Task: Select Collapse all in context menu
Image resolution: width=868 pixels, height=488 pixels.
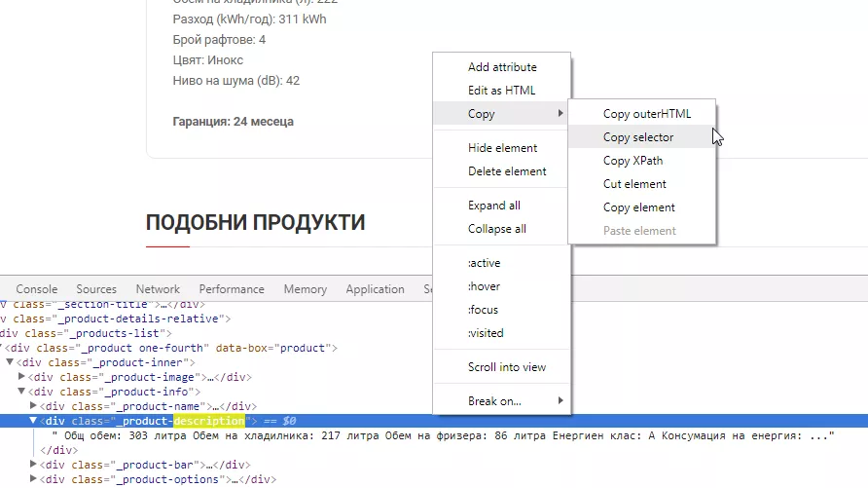Action: [x=501, y=229]
